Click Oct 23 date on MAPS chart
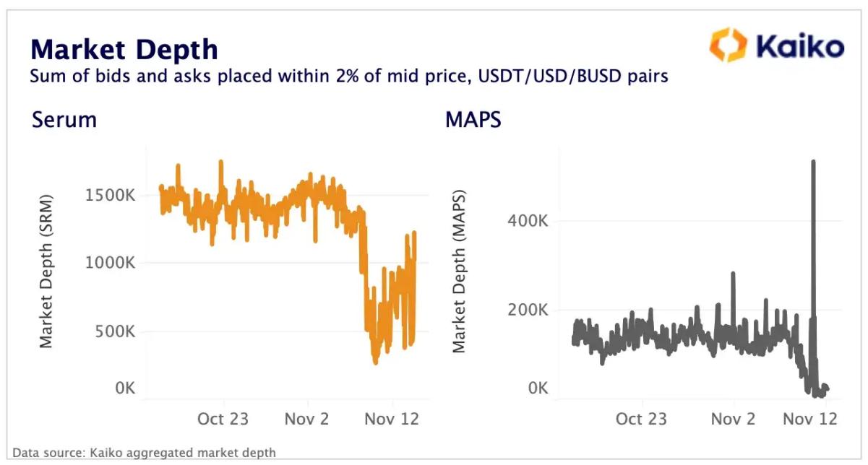868x465 pixels. 642,419
